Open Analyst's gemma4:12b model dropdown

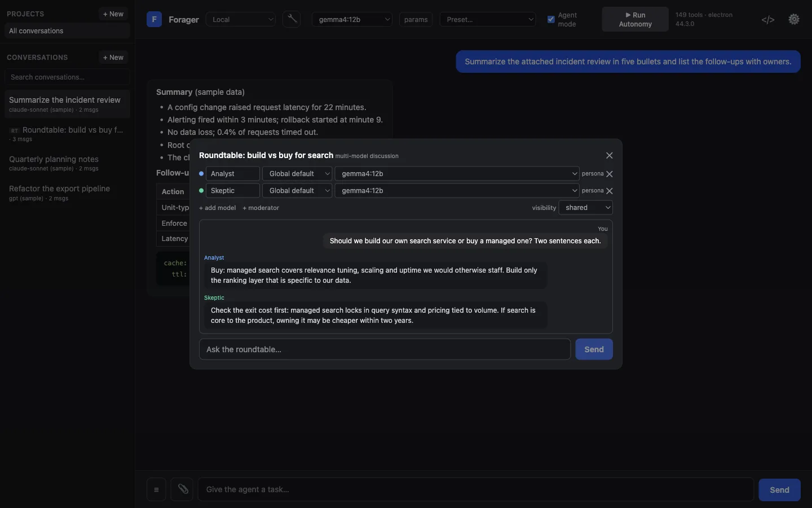coord(457,174)
